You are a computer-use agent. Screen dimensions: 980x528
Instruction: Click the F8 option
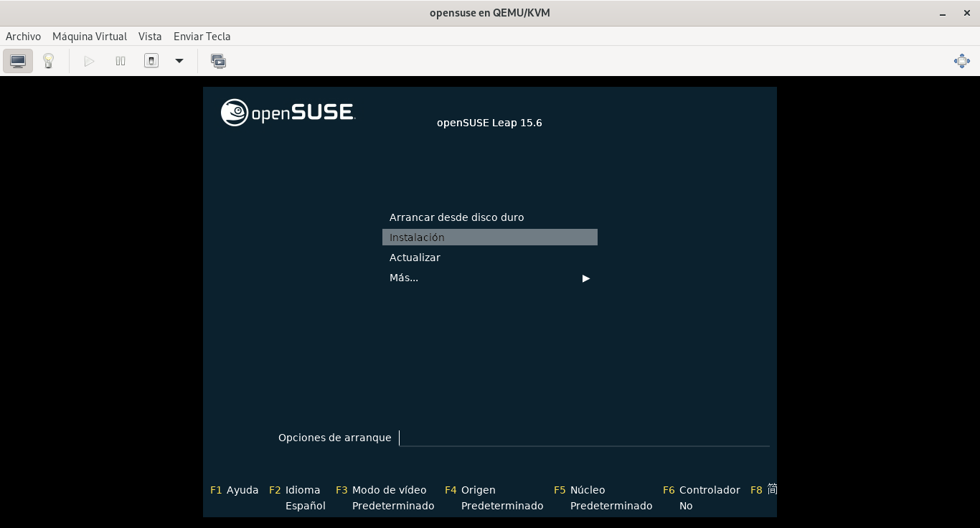763,490
